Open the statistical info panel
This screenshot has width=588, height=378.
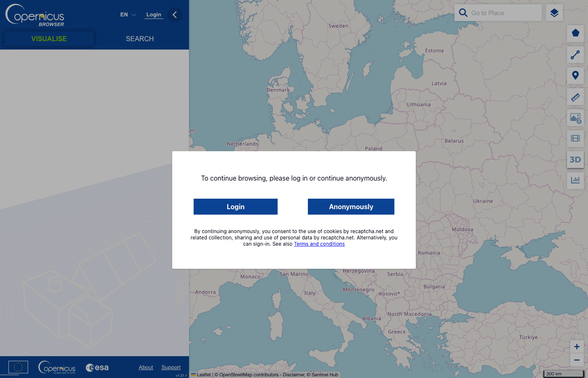[575, 180]
